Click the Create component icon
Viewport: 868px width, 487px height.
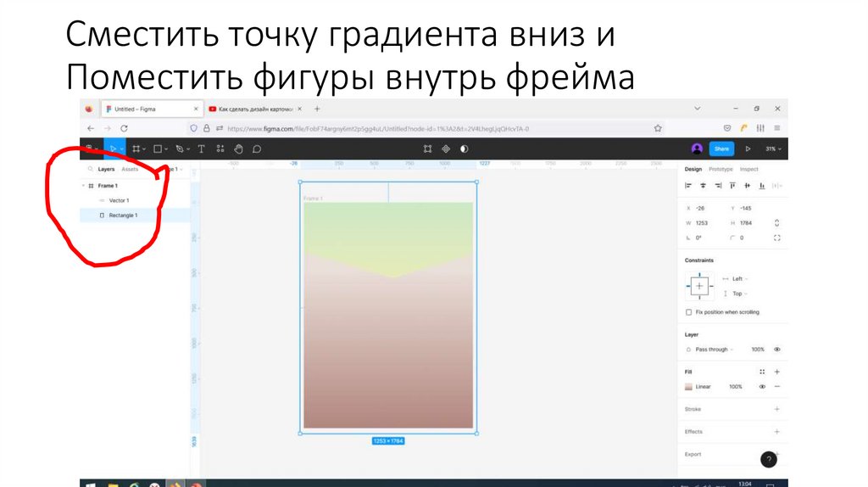446,149
